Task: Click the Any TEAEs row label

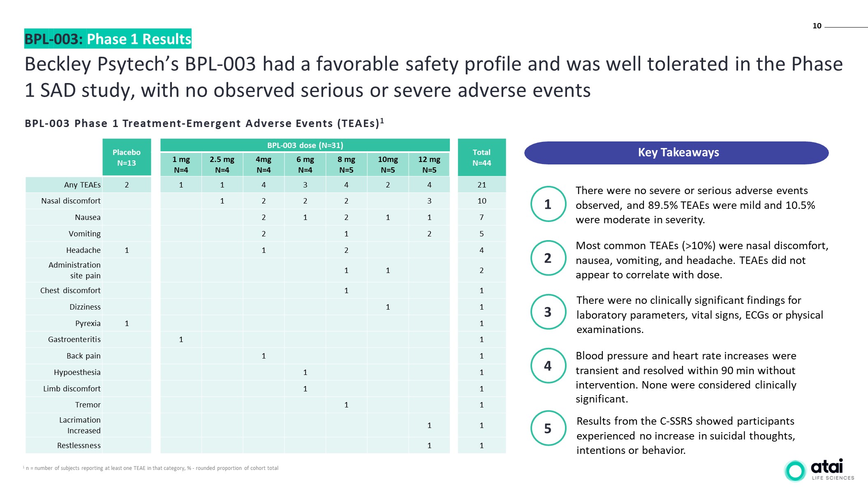Action: (82, 185)
